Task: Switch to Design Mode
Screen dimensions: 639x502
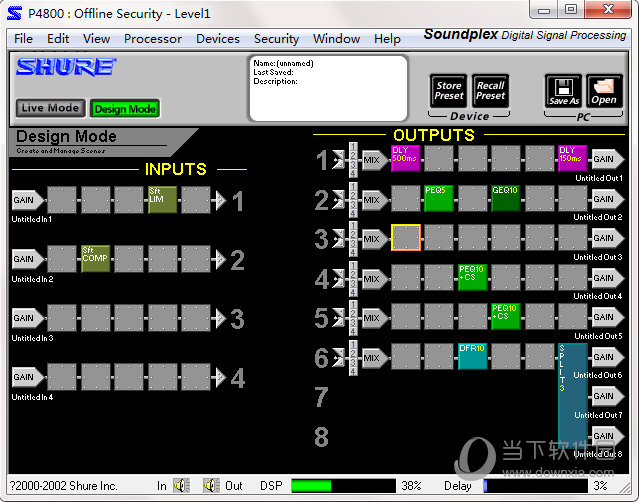Action: [x=125, y=109]
